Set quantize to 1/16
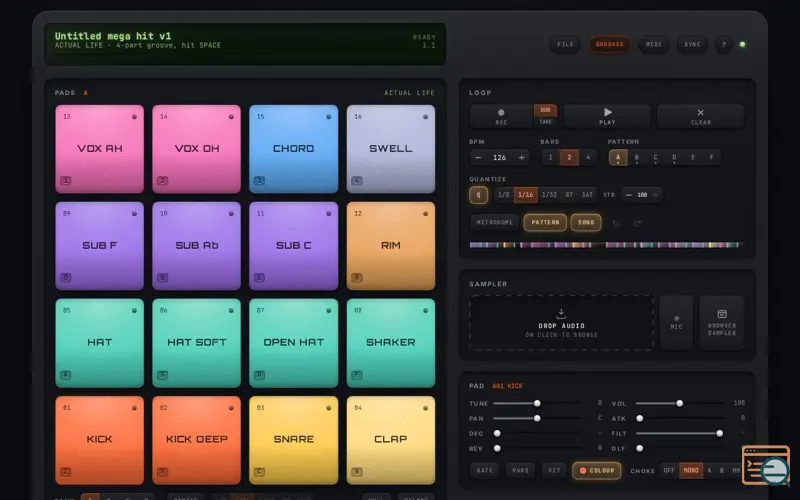The image size is (800, 500). pos(526,195)
